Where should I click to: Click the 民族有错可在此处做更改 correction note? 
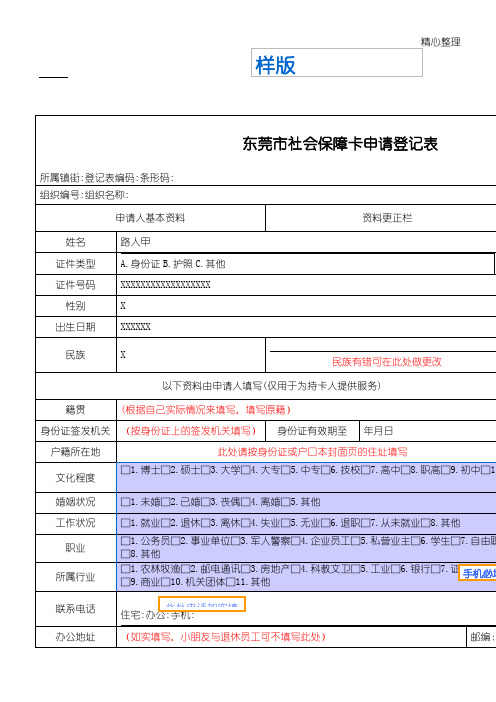pos(387,362)
